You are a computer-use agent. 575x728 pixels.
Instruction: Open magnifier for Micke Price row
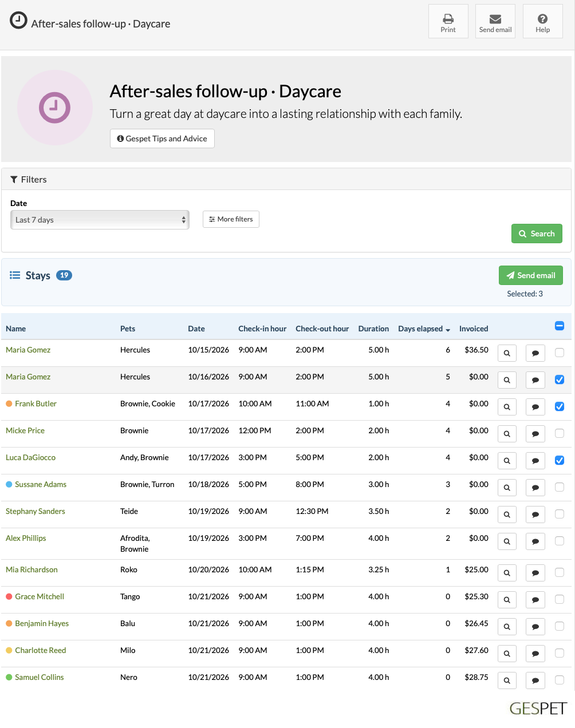click(x=507, y=434)
